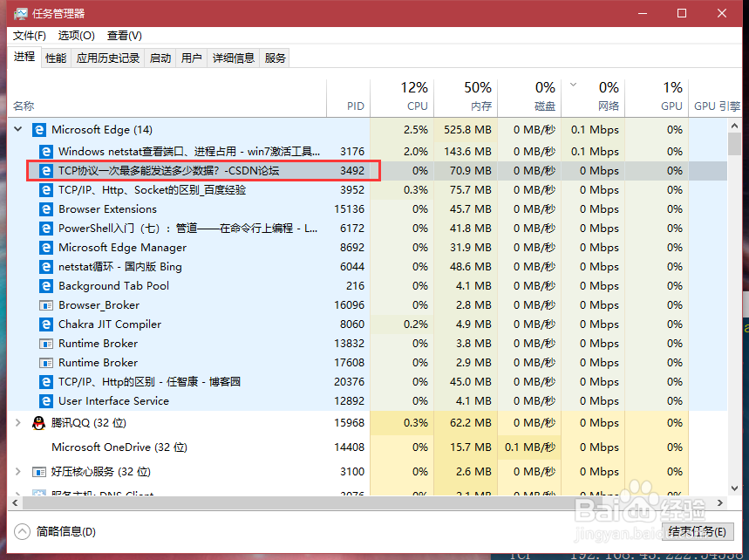The image size is (749, 560).
Task: Click PID cell 20376
Action: pyautogui.click(x=349, y=382)
